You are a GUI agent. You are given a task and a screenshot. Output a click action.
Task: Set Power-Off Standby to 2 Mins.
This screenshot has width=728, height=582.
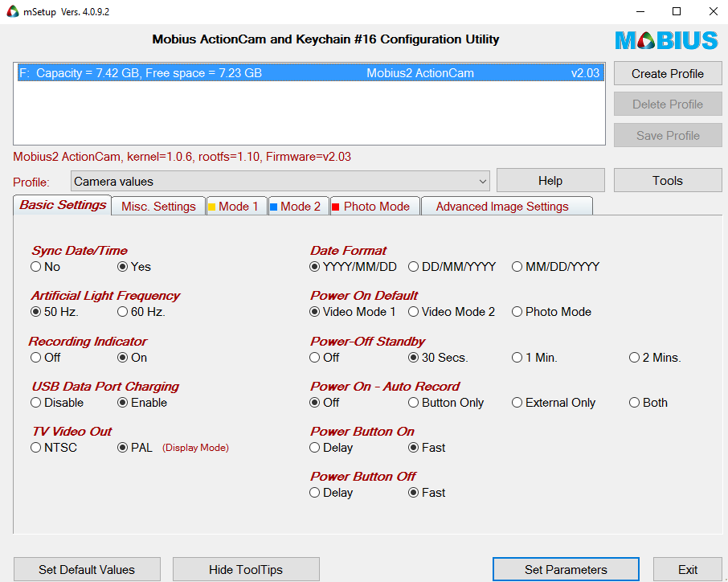(x=655, y=358)
